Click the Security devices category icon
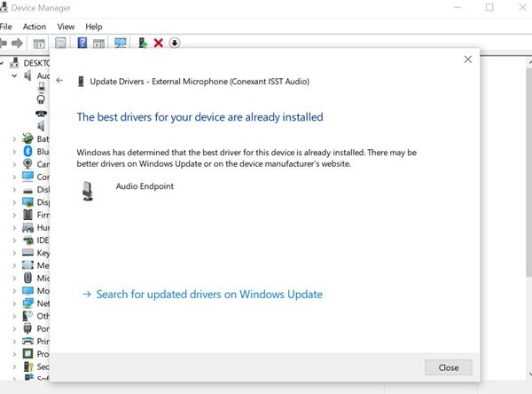The height and width of the screenshot is (394, 532). (x=28, y=366)
